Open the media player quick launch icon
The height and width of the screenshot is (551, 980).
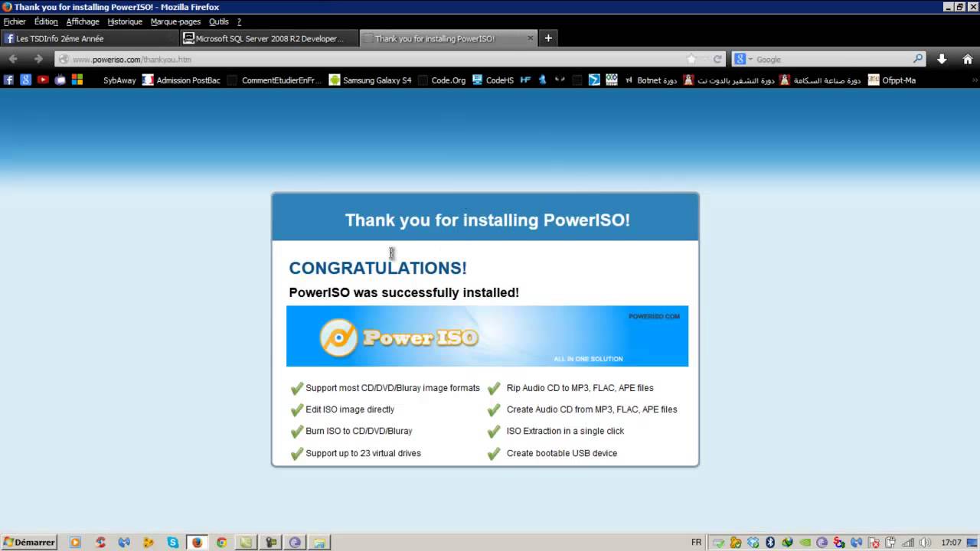[75, 543]
